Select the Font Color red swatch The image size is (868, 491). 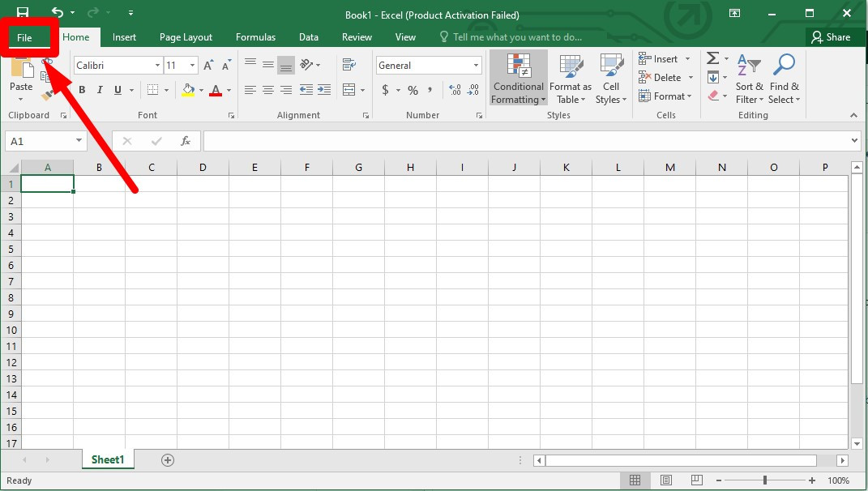point(217,91)
